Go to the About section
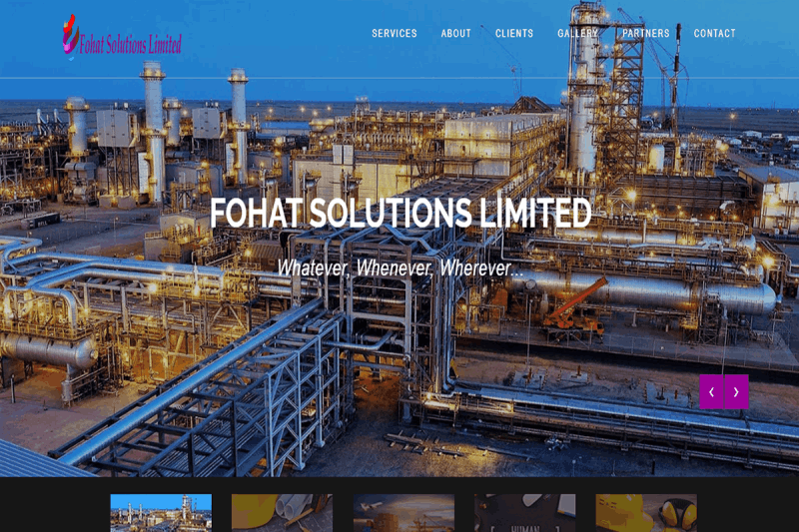Screen dimensions: 799x532 [x=456, y=33]
